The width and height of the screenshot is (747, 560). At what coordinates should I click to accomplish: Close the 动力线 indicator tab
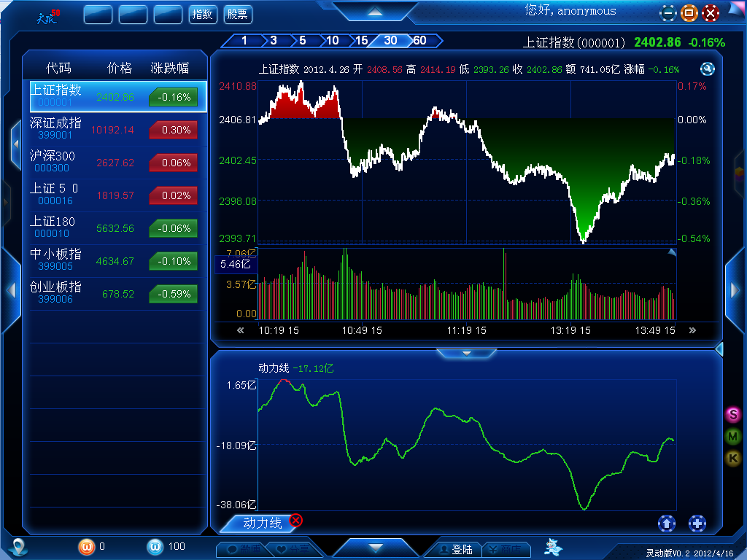296,520
